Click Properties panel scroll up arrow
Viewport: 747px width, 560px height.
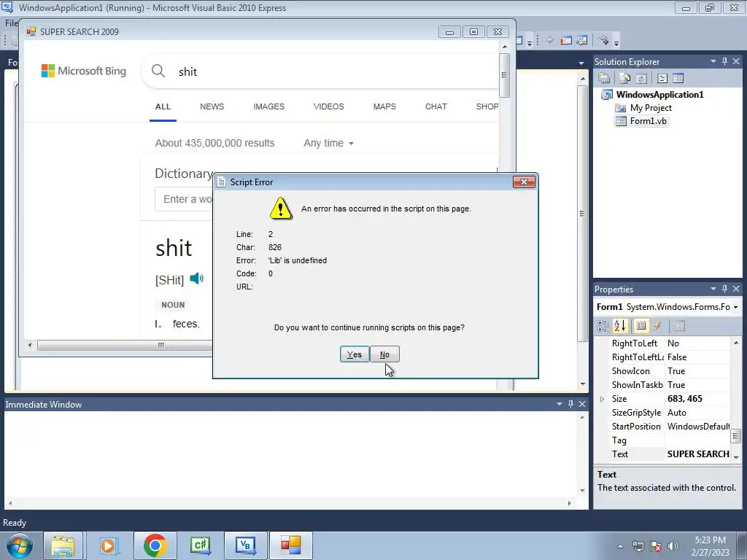pyautogui.click(x=736, y=343)
